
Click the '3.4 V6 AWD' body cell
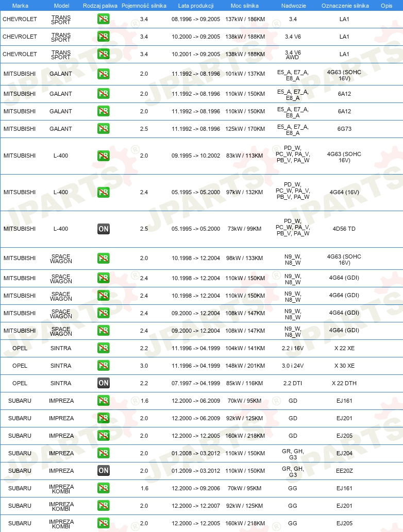[293, 55]
